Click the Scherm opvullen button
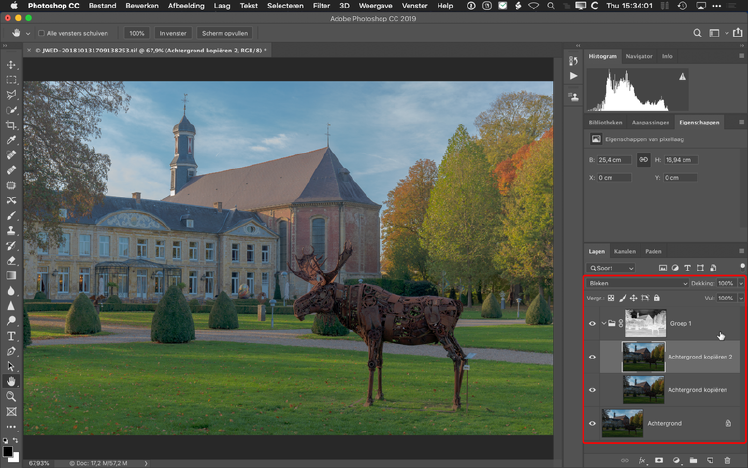748x468 pixels. (x=225, y=33)
